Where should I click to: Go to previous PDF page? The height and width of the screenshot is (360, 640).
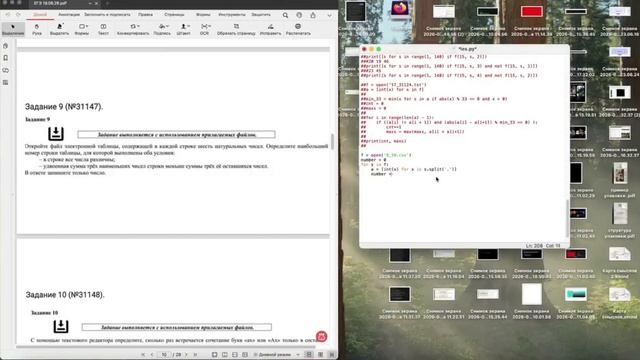point(152,355)
